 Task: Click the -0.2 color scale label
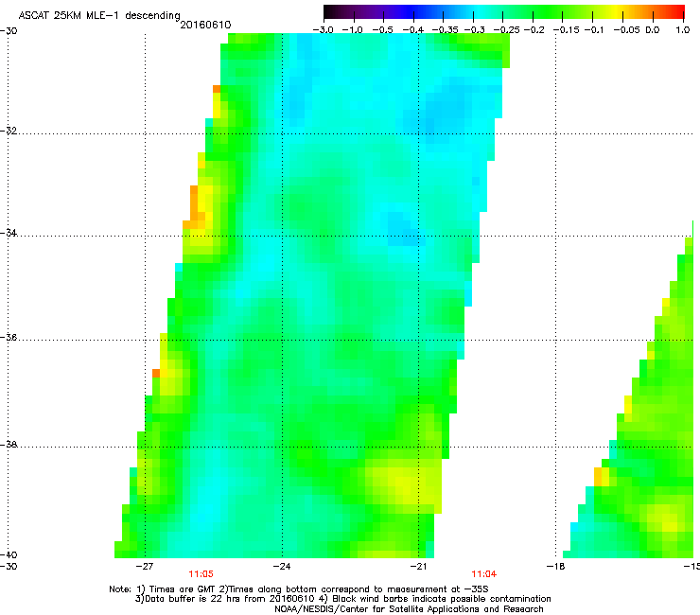[534, 30]
